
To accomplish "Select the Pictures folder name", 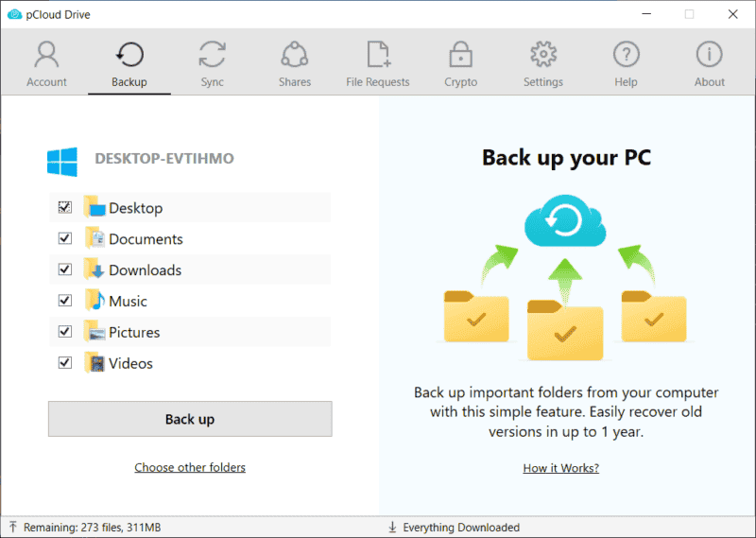I will coord(134,333).
